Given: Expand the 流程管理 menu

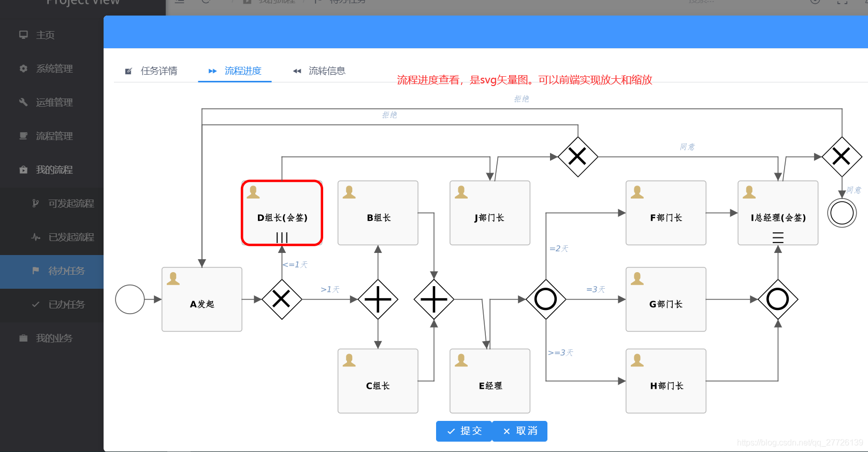Looking at the screenshot, I should click(52, 136).
